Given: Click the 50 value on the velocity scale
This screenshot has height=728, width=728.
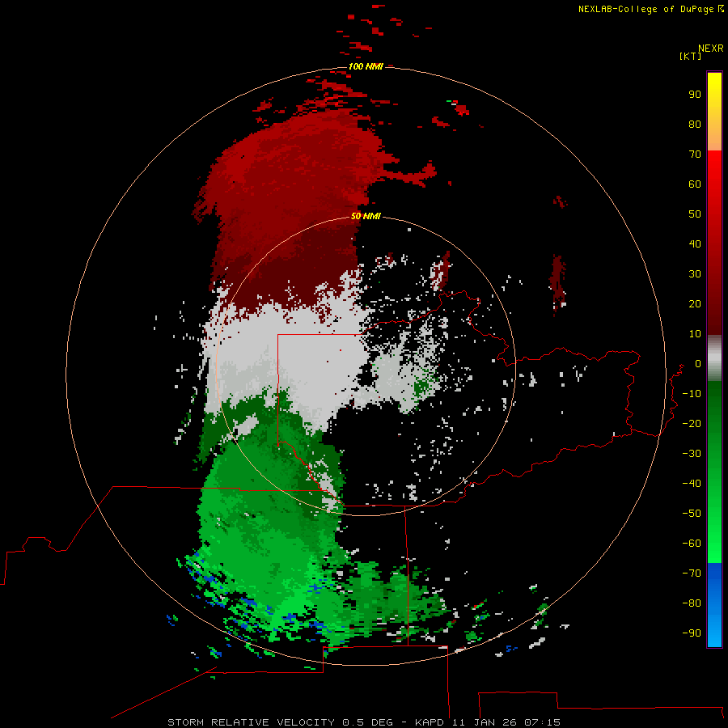Looking at the screenshot, I should pyautogui.click(x=695, y=214).
